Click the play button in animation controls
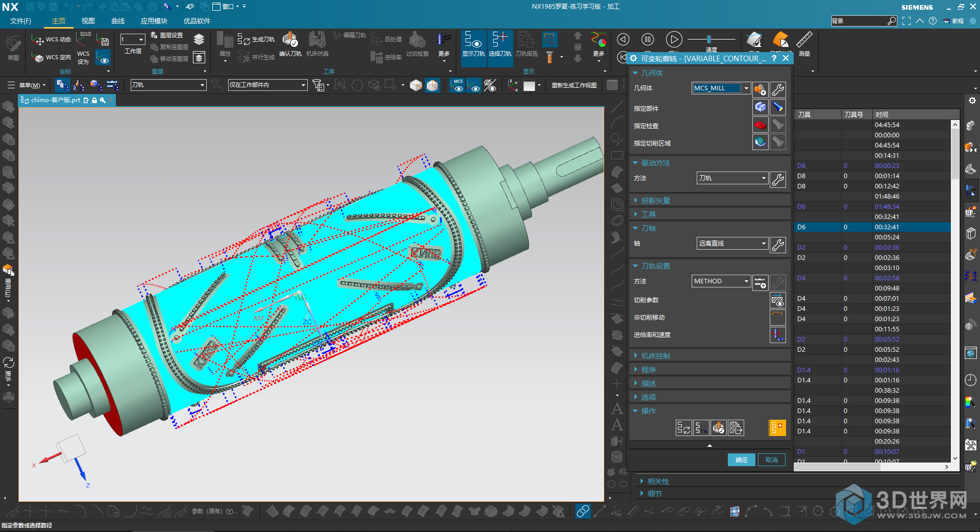The height and width of the screenshot is (532, 980). [674, 39]
